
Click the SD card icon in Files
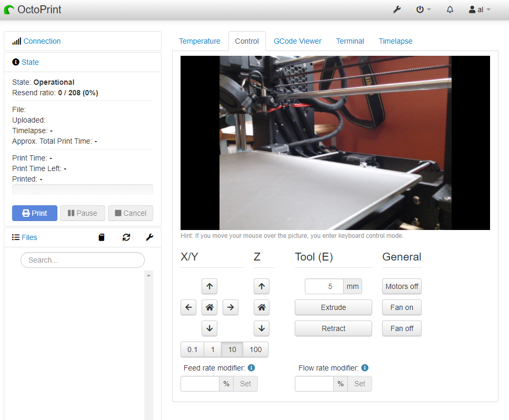[102, 237]
